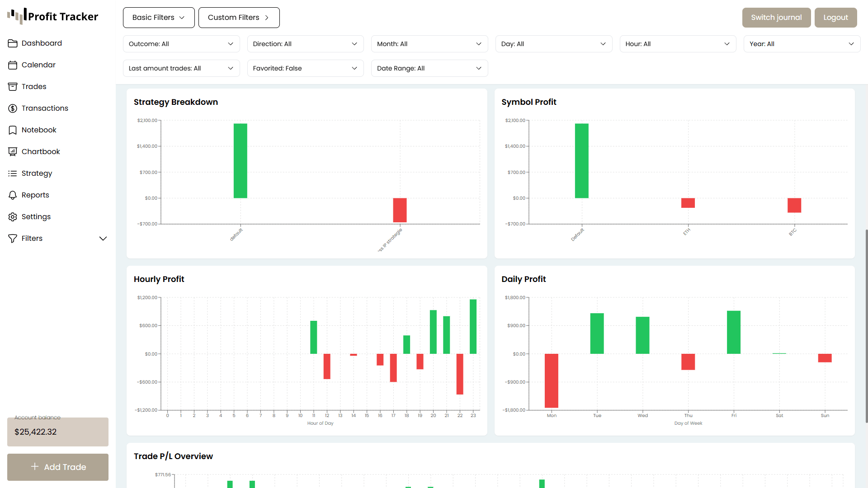868x488 pixels.
Task: Select the Chartbook icon
Action: click(x=13, y=151)
